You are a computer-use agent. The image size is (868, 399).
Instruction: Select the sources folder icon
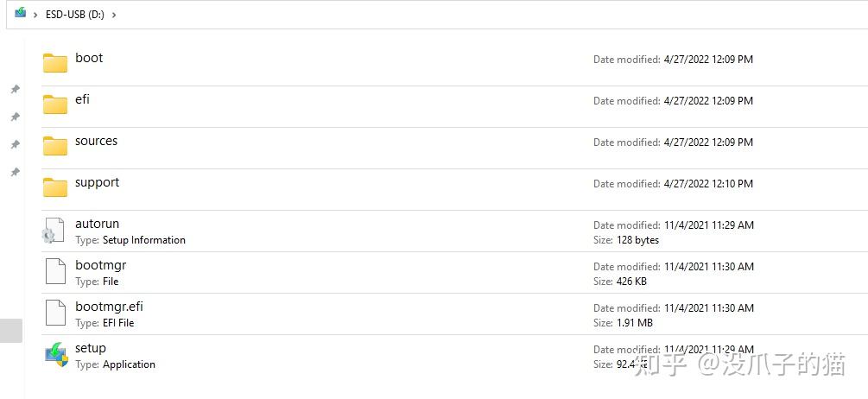[55, 145]
